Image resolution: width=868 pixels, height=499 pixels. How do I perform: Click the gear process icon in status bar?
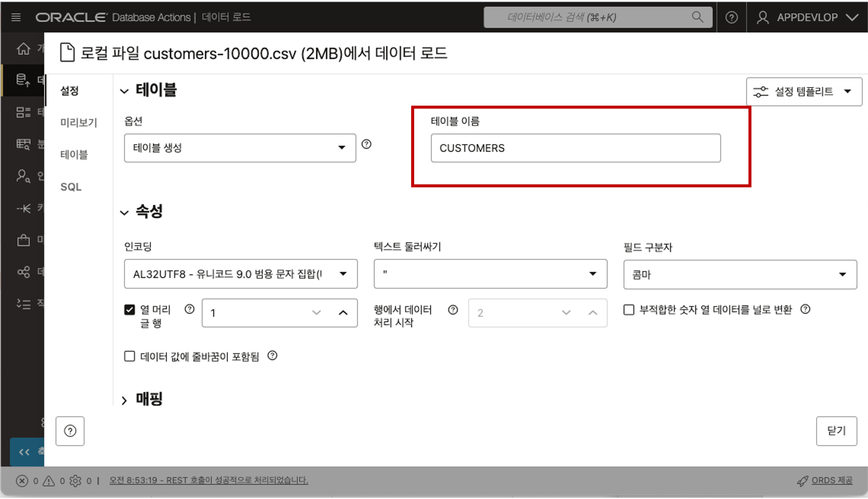pos(75,481)
